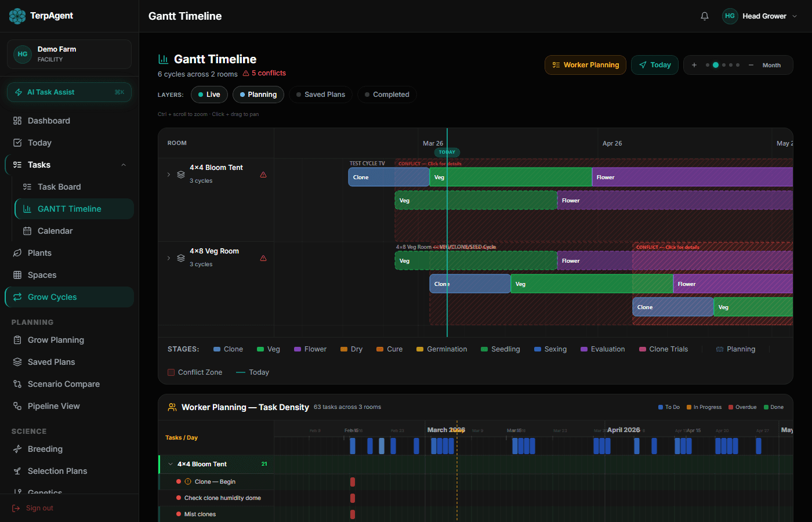Image resolution: width=812 pixels, height=522 pixels.
Task: Click the Conflict Zone legend swatch
Action: [x=171, y=372]
